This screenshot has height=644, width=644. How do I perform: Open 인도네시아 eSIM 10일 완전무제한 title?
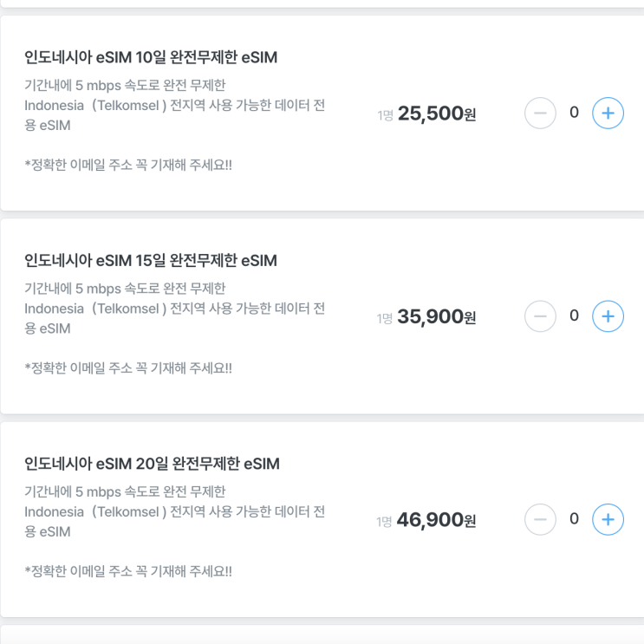[151, 58]
